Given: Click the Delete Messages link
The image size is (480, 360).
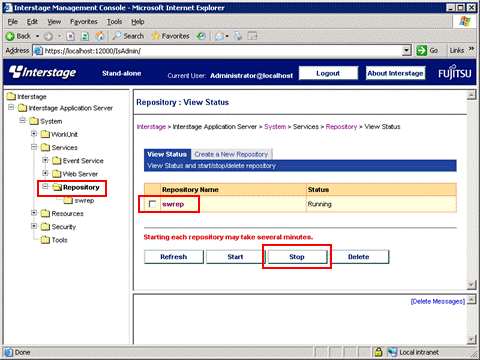Looking at the screenshot, I should 438,301.
